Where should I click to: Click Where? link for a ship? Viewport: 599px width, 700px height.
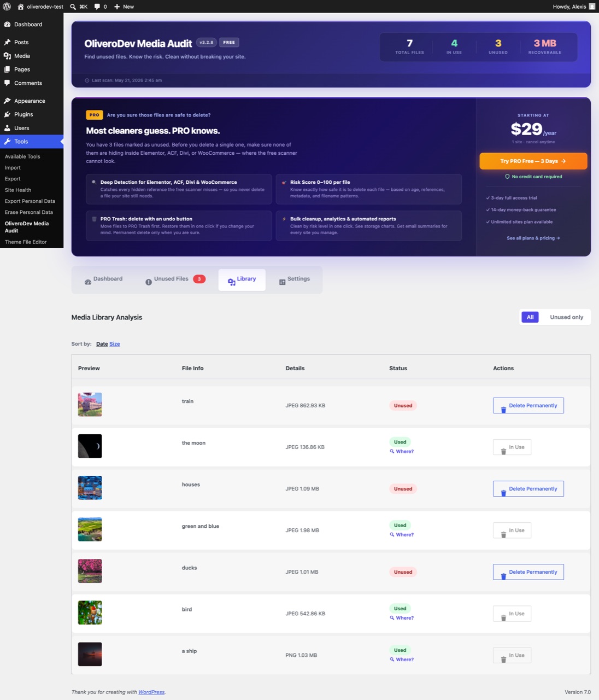pyautogui.click(x=402, y=660)
